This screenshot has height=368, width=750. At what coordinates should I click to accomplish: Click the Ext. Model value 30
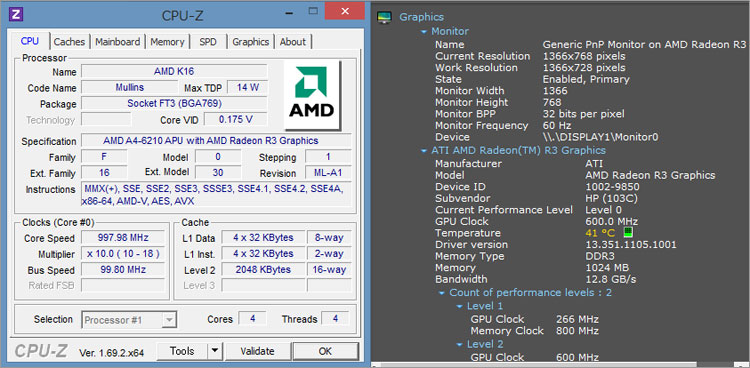tap(218, 173)
